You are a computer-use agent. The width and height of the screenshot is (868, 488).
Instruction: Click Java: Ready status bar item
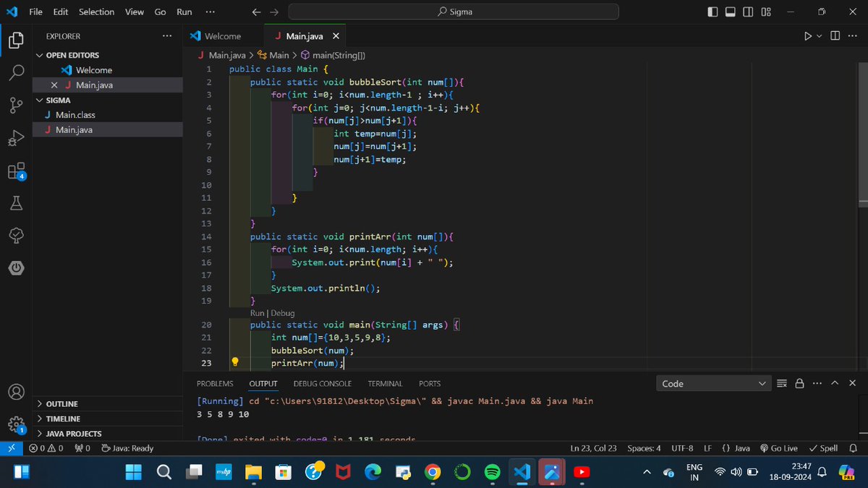(x=127, y=448)
